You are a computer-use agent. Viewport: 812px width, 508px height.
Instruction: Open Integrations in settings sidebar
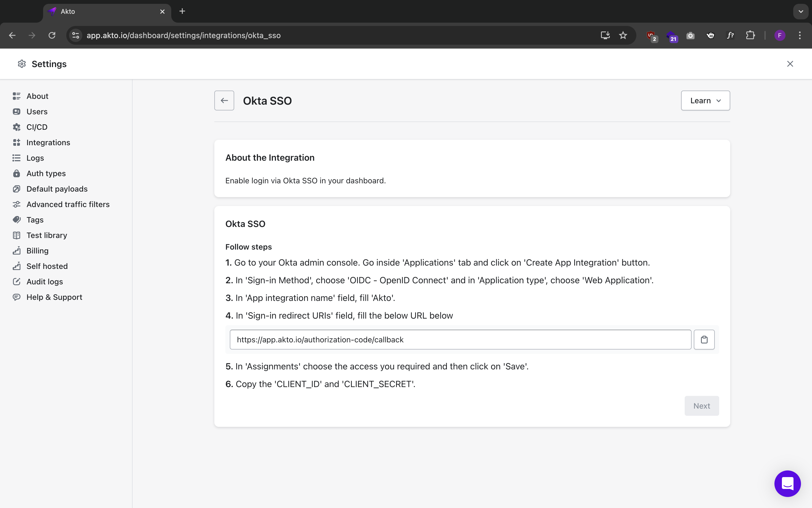[48, 142]
